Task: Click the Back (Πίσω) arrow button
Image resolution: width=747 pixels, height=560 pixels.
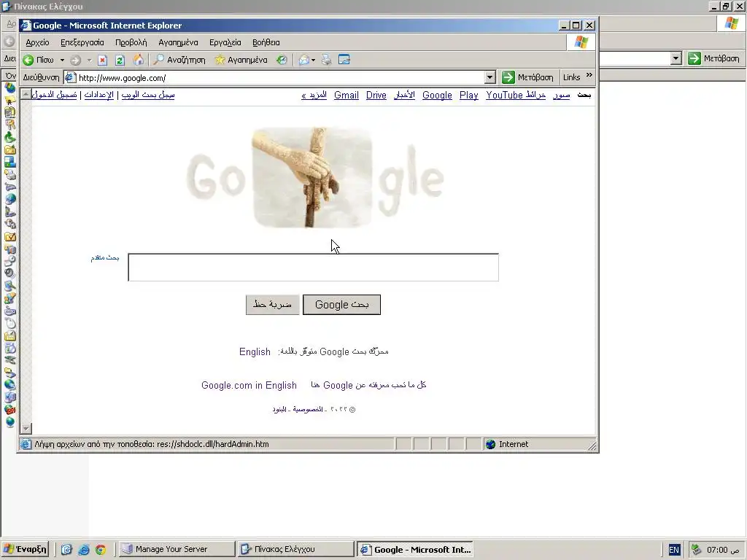Action: point(38,60)
